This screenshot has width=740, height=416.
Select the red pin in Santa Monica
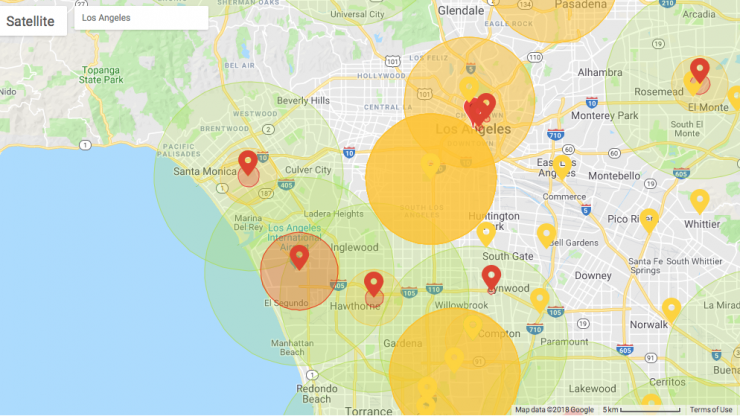pos(248,161)
